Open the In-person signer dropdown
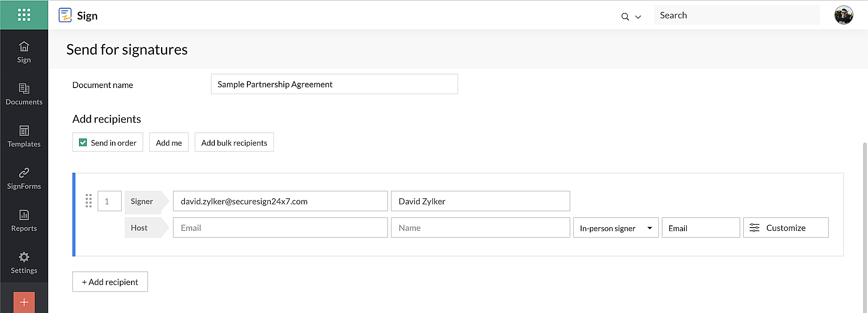The width and height of the screenshot is (868, 313). [x=615, y=228]
